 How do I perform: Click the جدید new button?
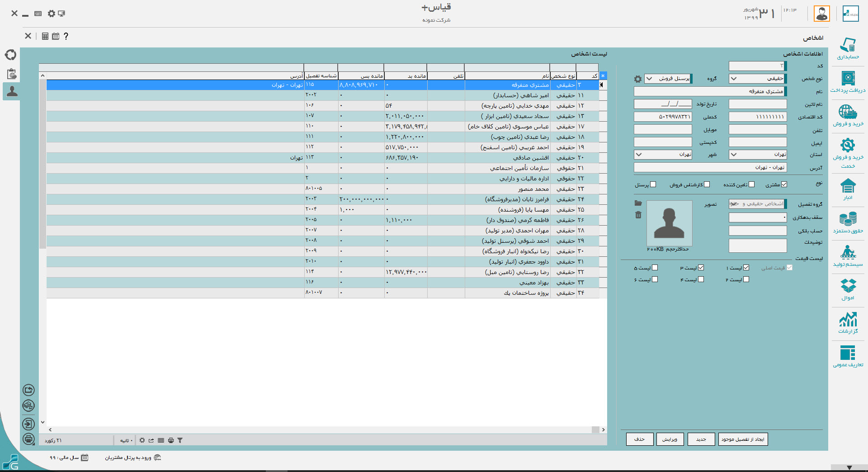[701, 439]
